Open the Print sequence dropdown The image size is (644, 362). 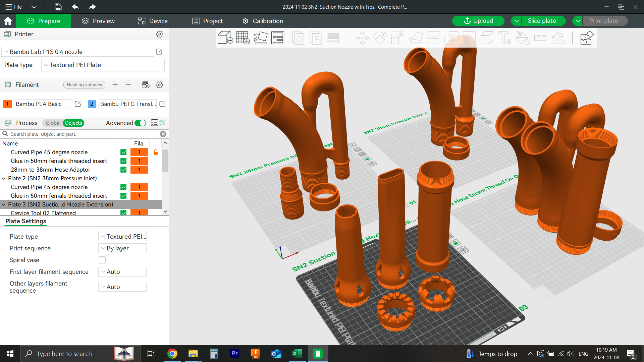(x=122, y=248)
